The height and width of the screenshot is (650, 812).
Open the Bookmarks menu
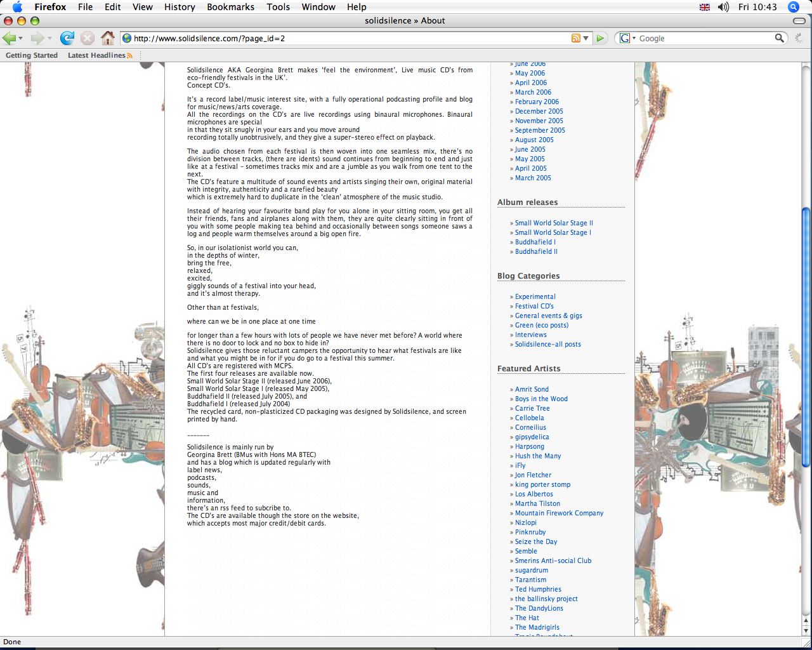click(230, 7)
